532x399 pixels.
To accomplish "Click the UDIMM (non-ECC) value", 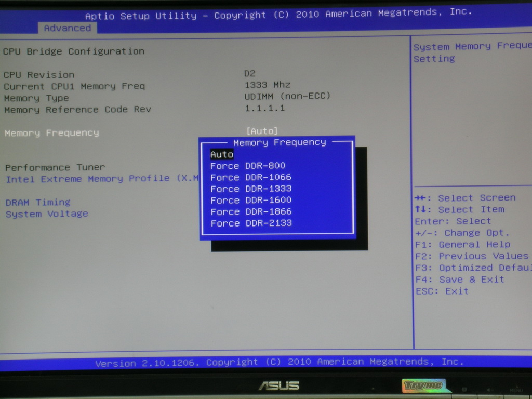I will (287, 96).
